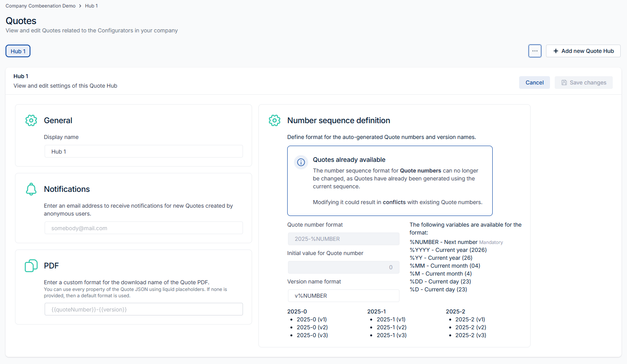Click the Initial value for Quote number field
The image size is (627, 364).
343,267
